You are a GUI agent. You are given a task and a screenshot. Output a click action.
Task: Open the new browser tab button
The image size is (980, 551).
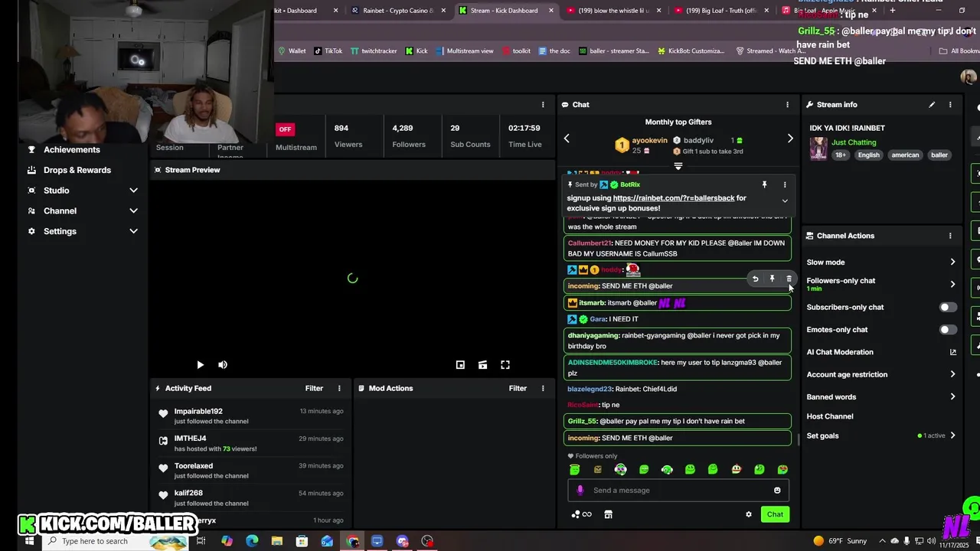tap(892, 11)
